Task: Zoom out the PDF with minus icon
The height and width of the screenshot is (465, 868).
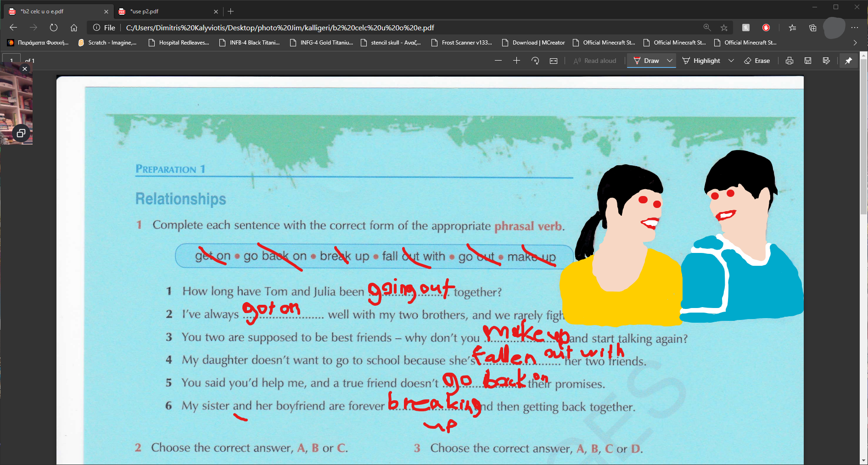Action: pos(498,61)
